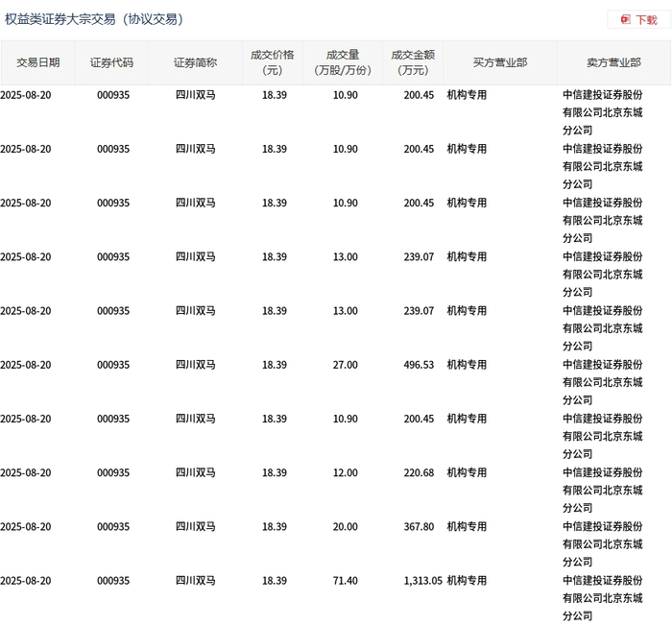Viewport: 672px width, 626px height.
Task: Select the 27.00 volume cell
Action: point(346,365)
